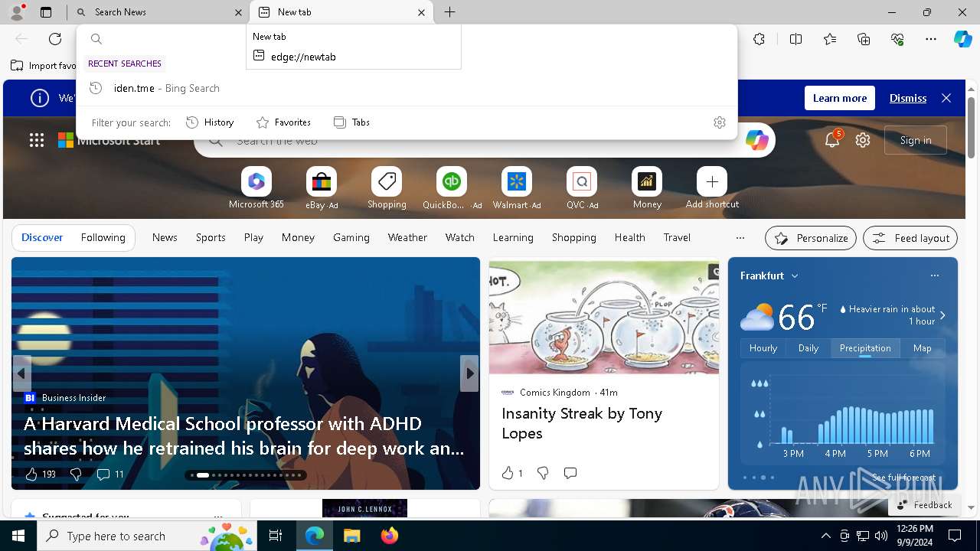This screenshot has height=551, width=980.
Task: Expand heavier rain alert arrow
Action: click(x=942, y=315)
